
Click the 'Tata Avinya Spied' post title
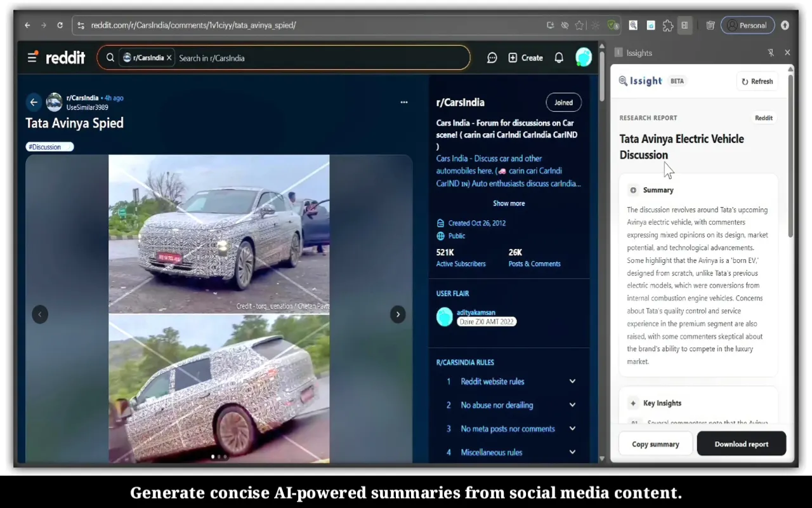coord(74,123)
